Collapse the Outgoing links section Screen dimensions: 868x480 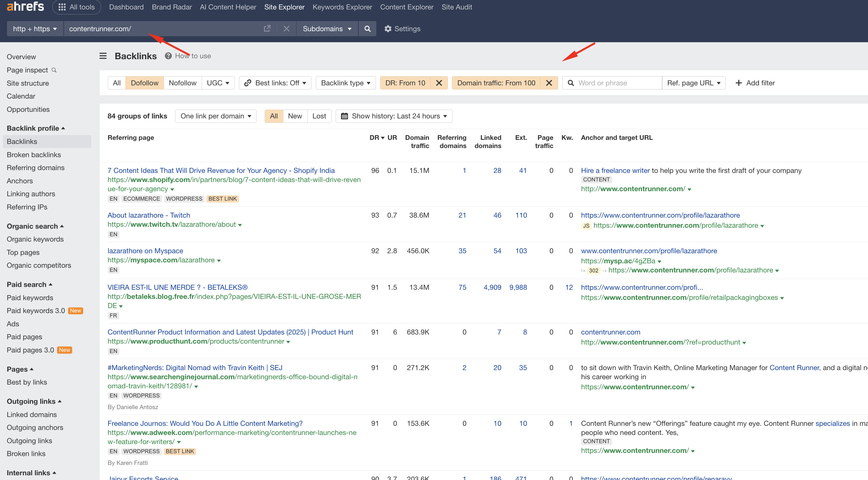(x=34, y=402)
